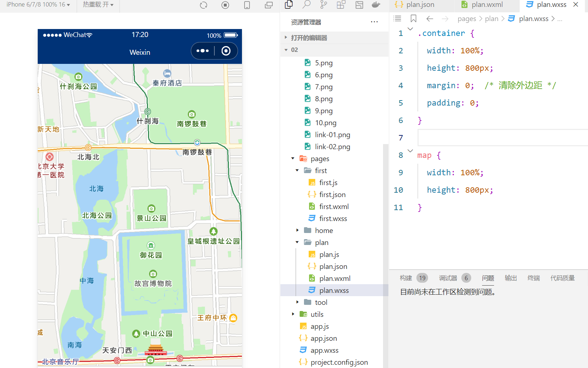Go back with the left arrow icon

tap(430, 19)
